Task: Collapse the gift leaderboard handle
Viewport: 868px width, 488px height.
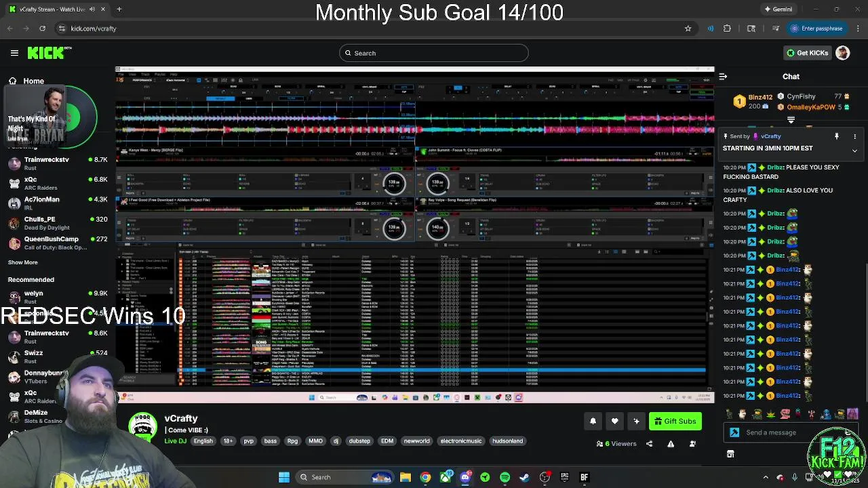Action: [791, 120]
